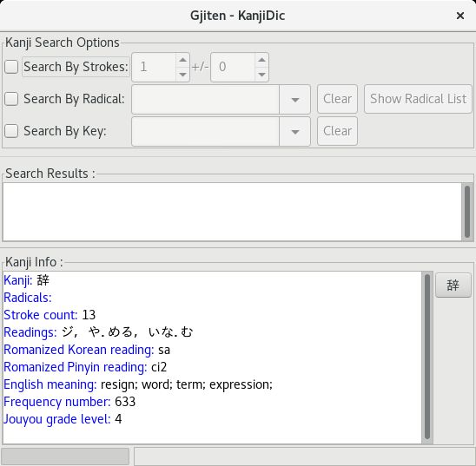Click the English meaning 'resign; word; term' line

click(x=138, y=384)
